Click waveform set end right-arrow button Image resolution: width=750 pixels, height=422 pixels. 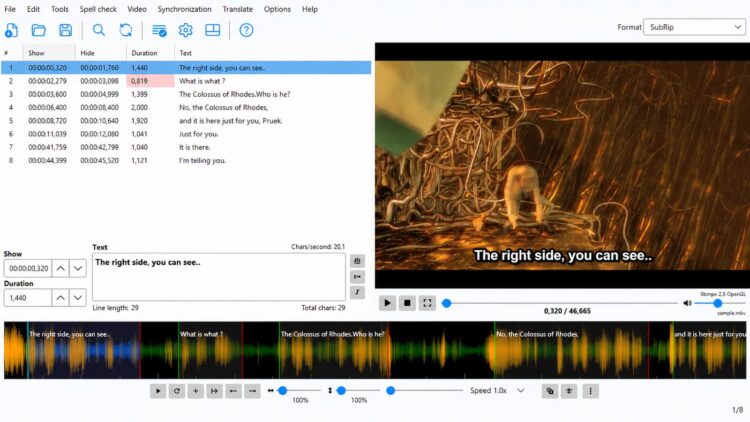[252, 391]
